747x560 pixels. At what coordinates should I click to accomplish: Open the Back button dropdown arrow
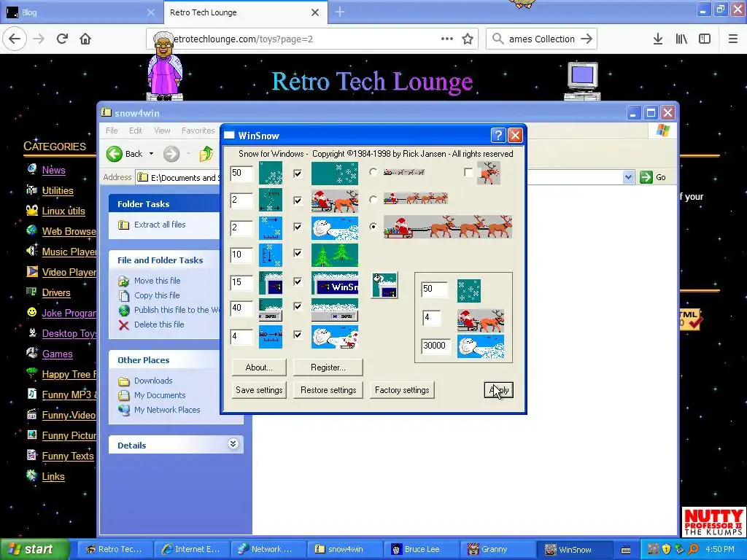pyautogui.click(x=151, y=154)
